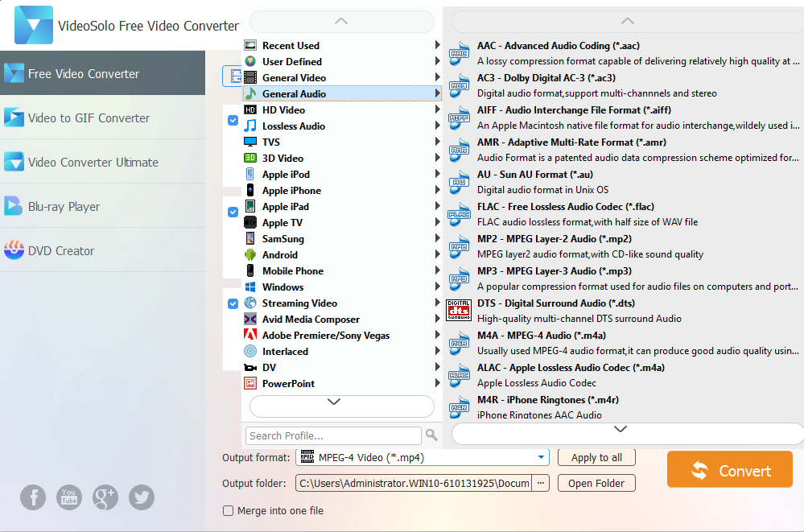804x532 pixels.
Task: Select the AAC format icon
Action: (459, 53)
